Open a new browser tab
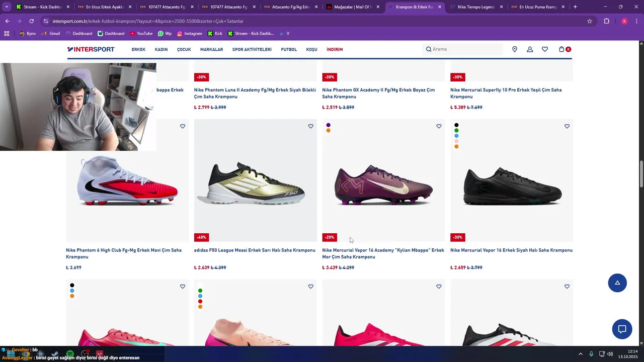The width and height of the screenshot is (644, 362). [575, 7]
